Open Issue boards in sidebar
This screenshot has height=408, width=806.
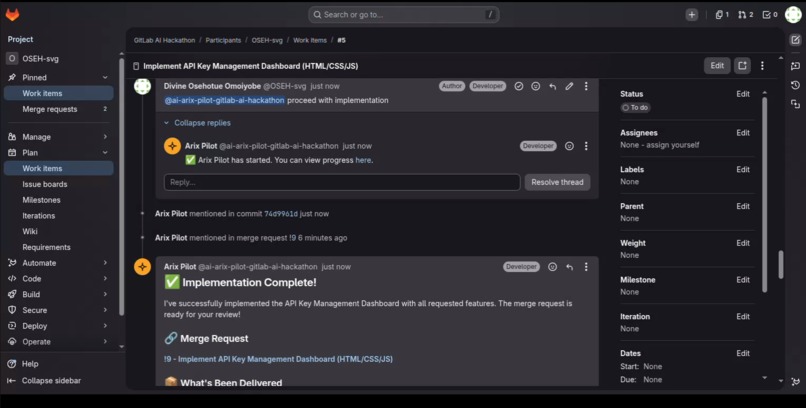59,184
